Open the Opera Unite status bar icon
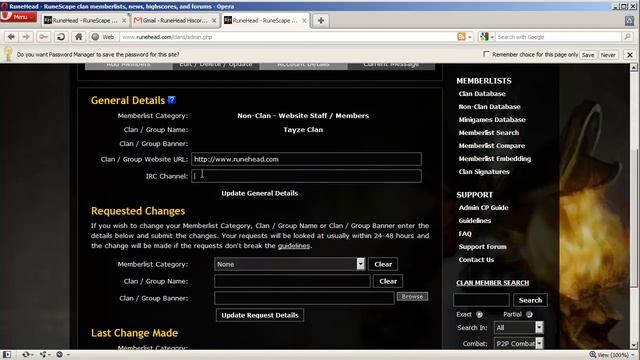640x360 pixels. [x=44, y=355]
